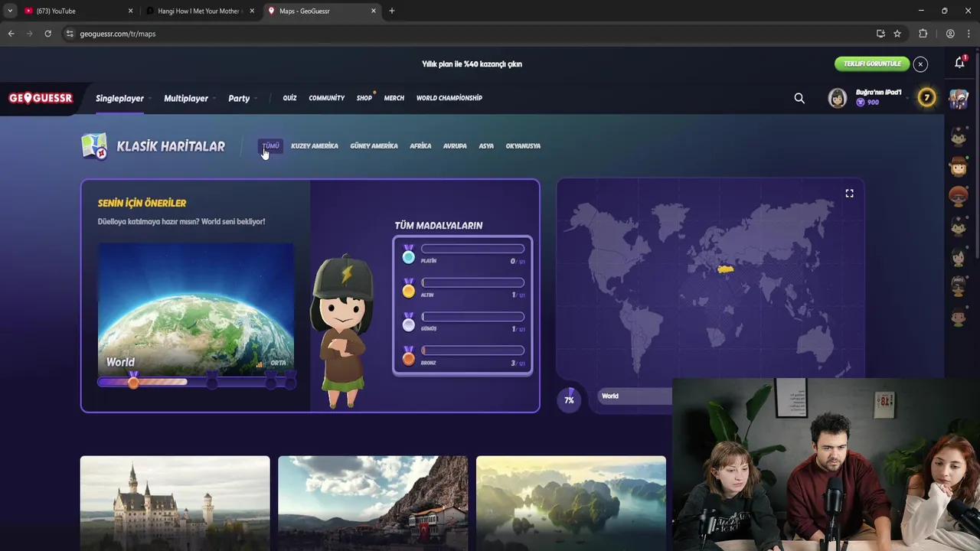The height and width of the screenshot is (551, 980).
Task: Open the misty bay islands map card
Action: tap(571, 503)
